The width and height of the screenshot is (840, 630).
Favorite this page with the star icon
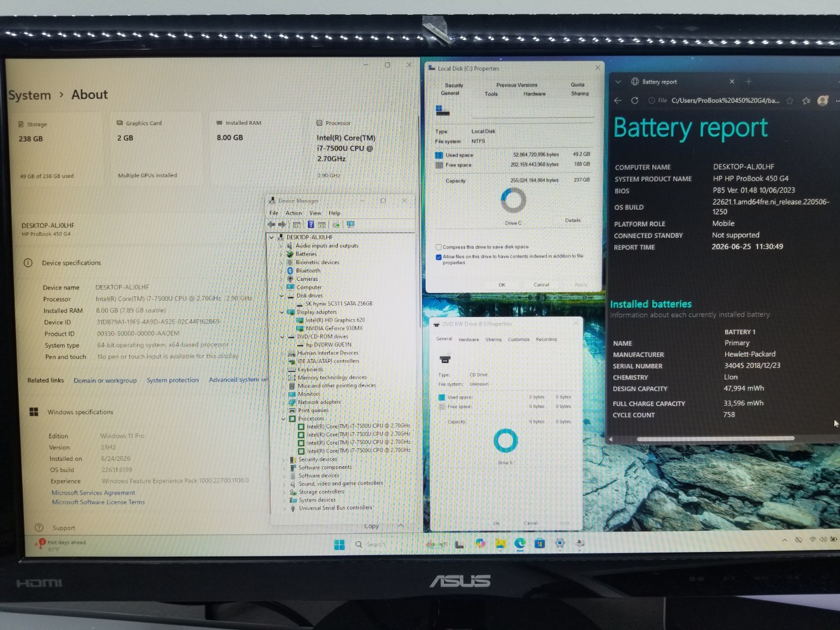pos(790,101)
